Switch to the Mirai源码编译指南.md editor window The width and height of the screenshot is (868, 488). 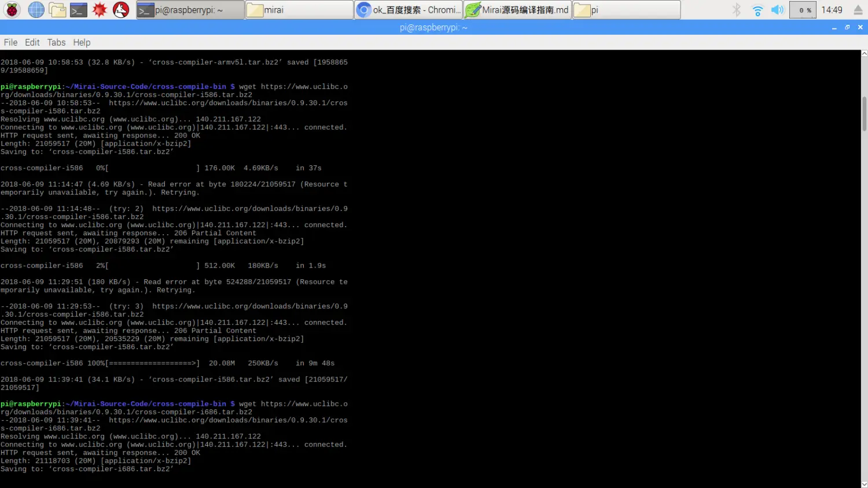(x=517, y=10)
